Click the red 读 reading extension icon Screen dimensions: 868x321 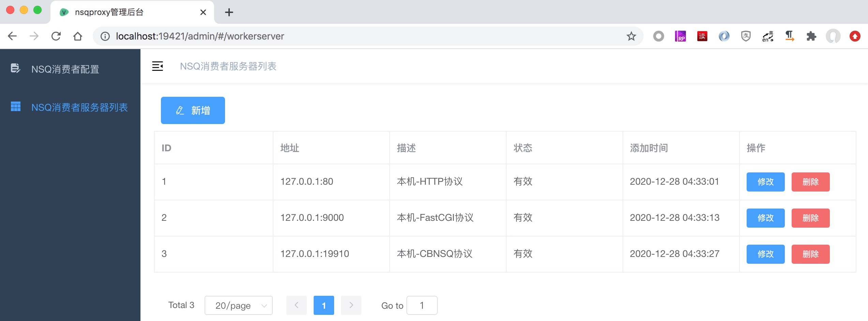pyautogui.click(x=702, y=36)
